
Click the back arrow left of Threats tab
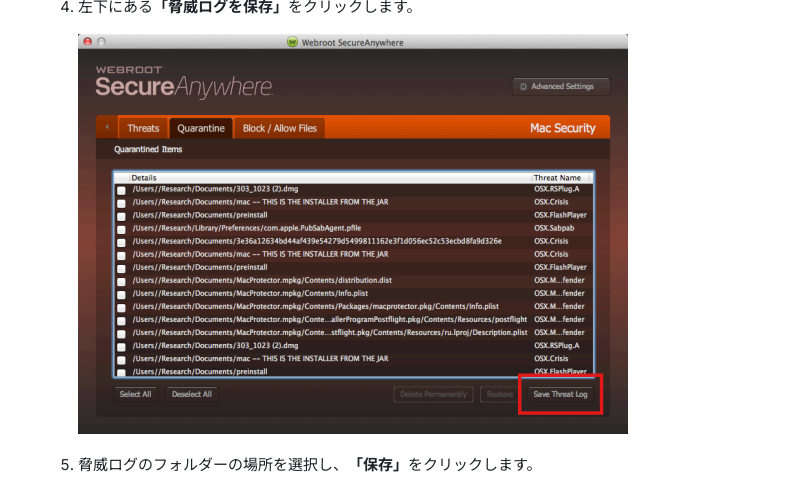pos(106,128)
